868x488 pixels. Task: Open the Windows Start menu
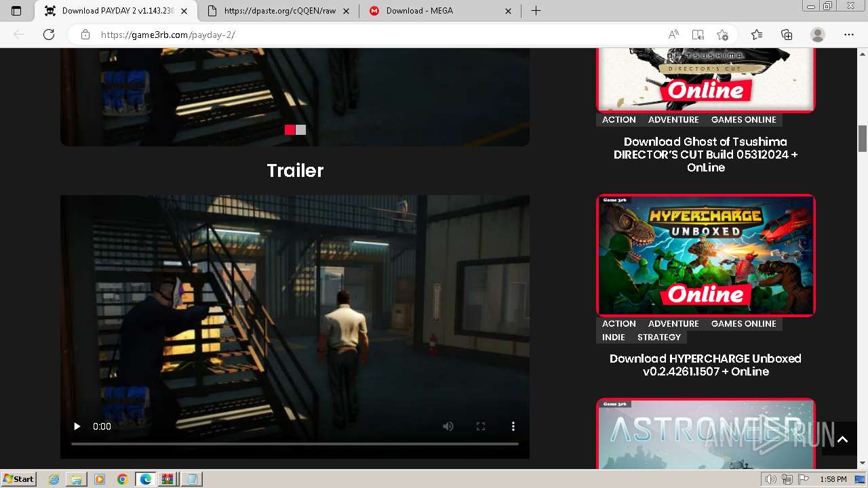pos(18,479)
